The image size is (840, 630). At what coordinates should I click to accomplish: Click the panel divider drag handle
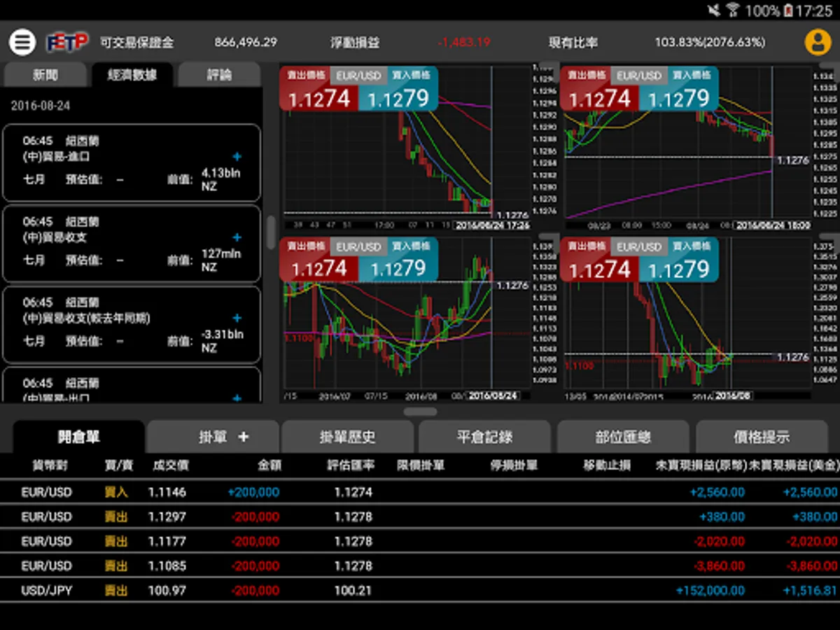click(420, 412)
